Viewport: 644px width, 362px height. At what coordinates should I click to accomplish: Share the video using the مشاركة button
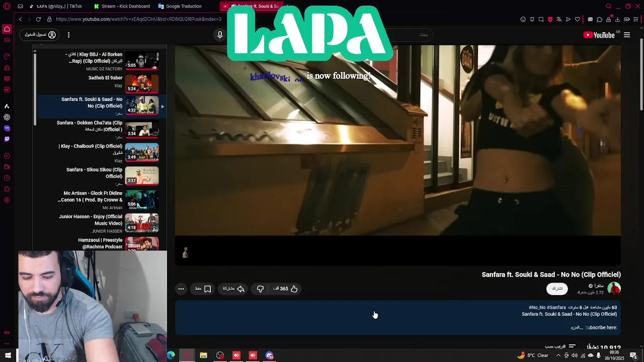233,289
